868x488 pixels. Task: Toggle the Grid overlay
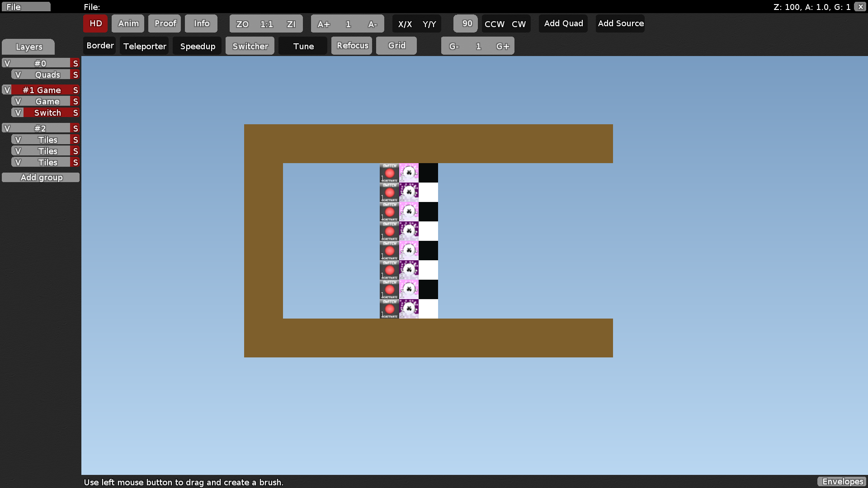[x=396, y=45]
